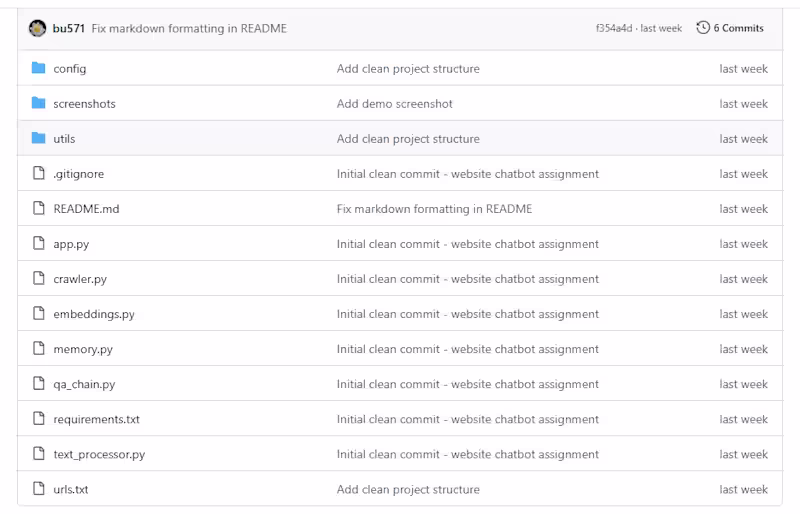Open commit hash f354a4d
The width and height of the screenshot is (800, 514).
click(613, 28)
